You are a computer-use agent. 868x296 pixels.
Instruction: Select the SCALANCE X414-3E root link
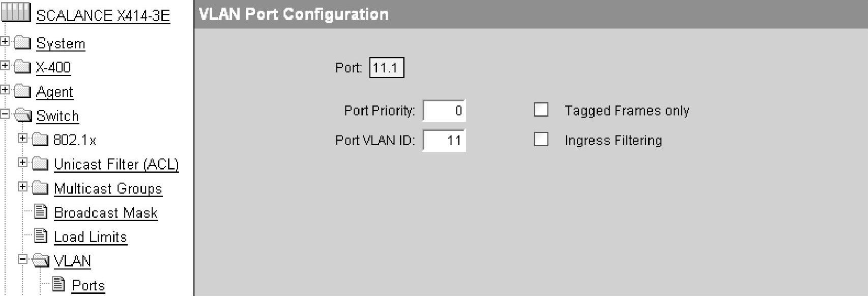click(103, 15)
